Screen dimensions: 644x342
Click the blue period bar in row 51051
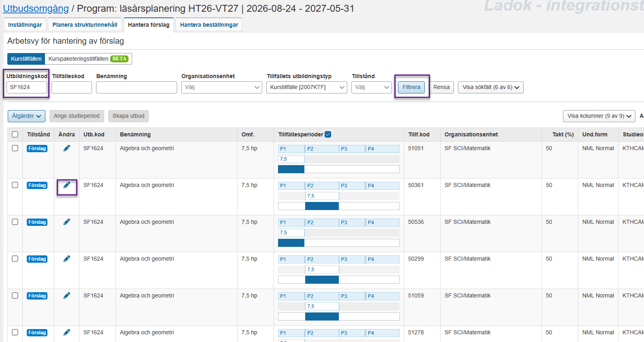[x=291, y=169]
